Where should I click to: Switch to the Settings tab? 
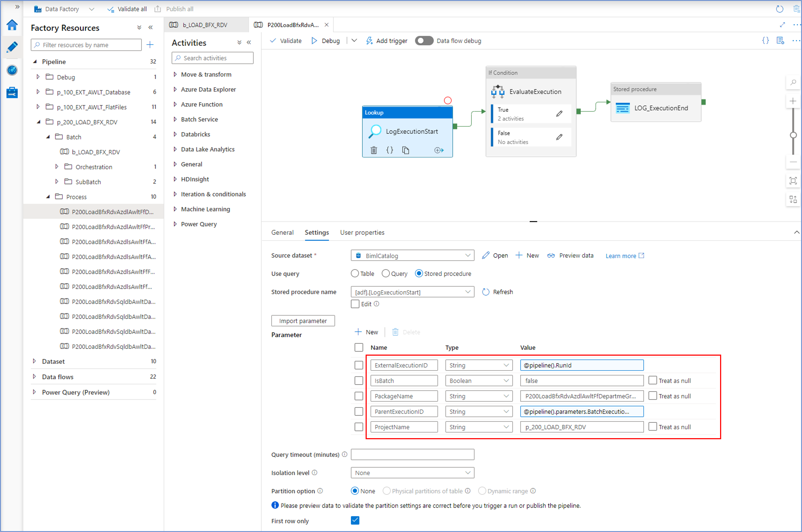(x=317, y=232)
